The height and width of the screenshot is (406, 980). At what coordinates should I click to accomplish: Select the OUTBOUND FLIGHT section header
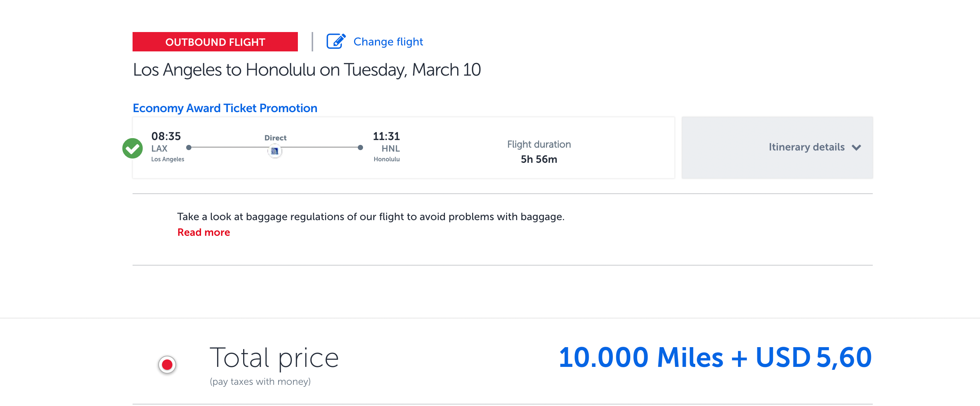[x=215, y=42]
